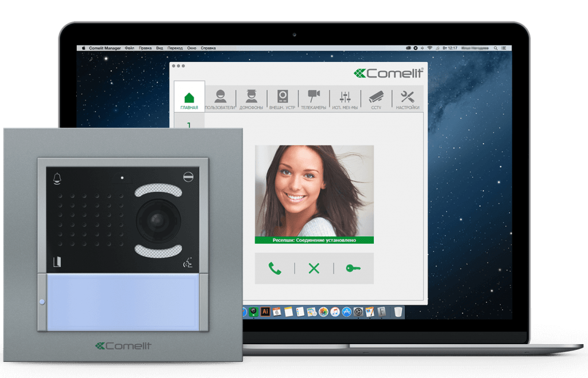The width and height of the screenshot is (588, 378).
Task: Open the Переход menu
Action: 176,48
